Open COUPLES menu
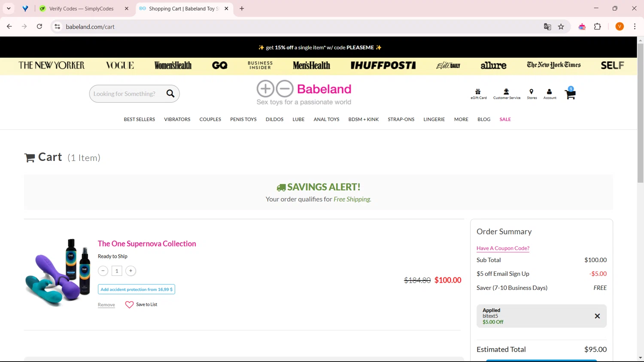This screenshot has width=644, height=362. click(210, 119)
